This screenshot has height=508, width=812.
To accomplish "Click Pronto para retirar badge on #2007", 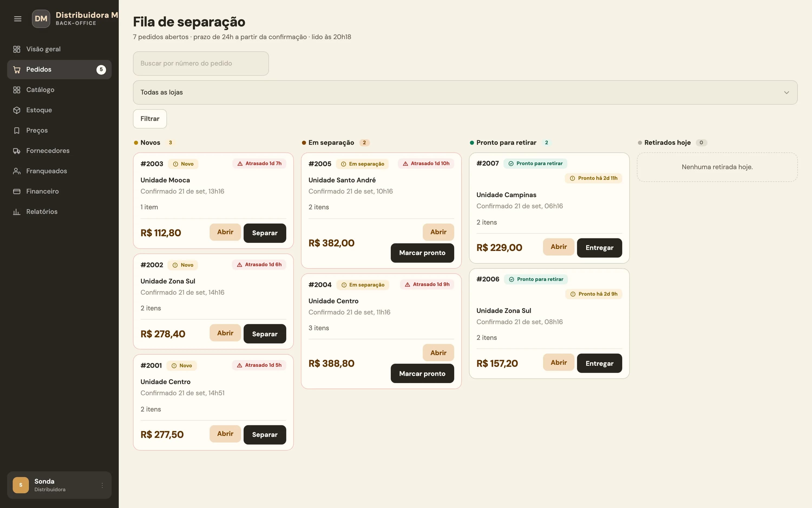I will coord(535,164).
